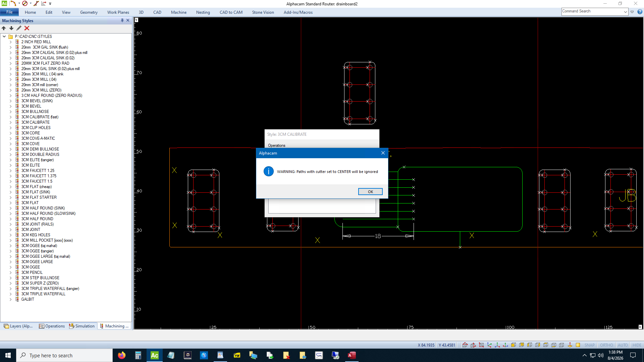This screenshot has width=644, height=362.
Task: Open the Windows Start menu
Action: click(8, 355)
